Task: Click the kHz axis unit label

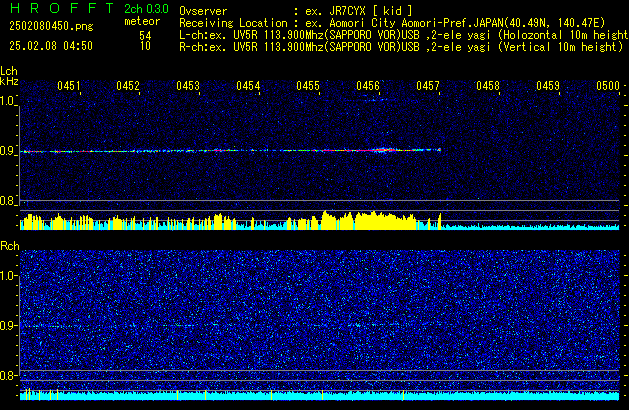Action: tap(9, 81)
